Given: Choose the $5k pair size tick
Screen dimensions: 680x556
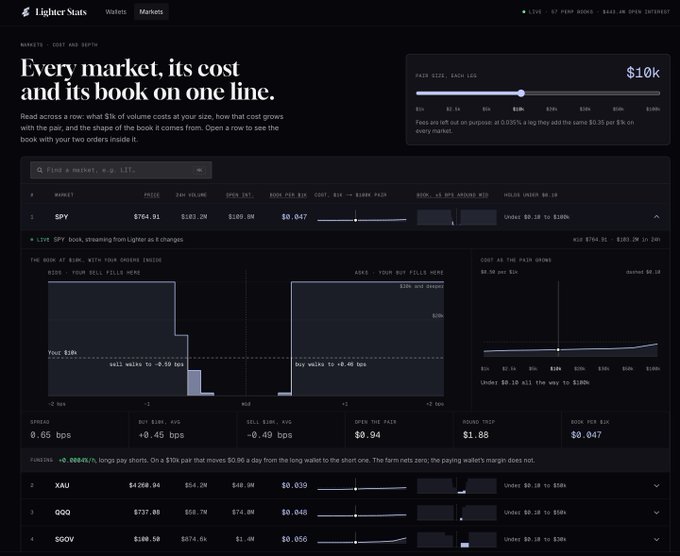Looking at the screenshot, I should tap(486, 109).
